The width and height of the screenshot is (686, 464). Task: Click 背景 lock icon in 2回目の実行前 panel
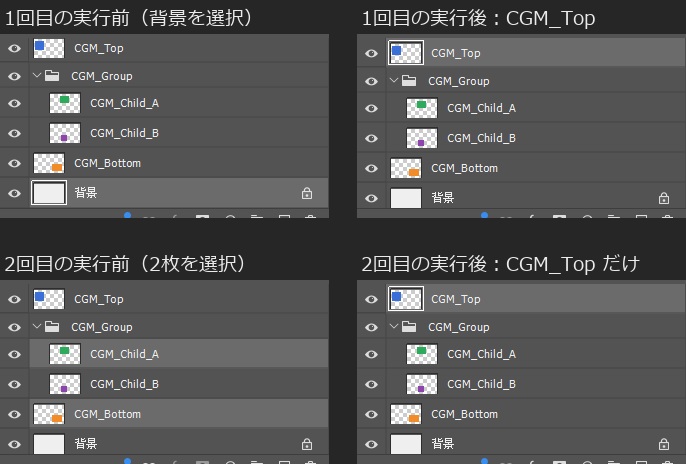pyautogui.click(x=307, y=444)
